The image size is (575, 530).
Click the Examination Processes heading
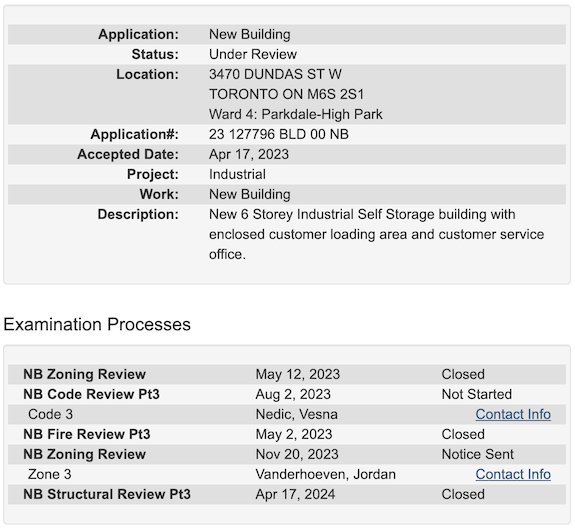click(97, 324)
